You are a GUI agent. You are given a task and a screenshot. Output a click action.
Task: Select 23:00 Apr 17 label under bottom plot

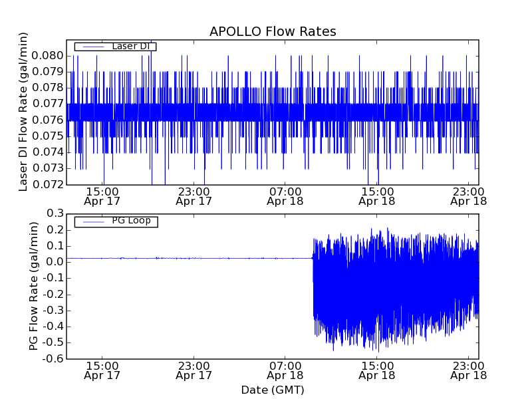194,370
